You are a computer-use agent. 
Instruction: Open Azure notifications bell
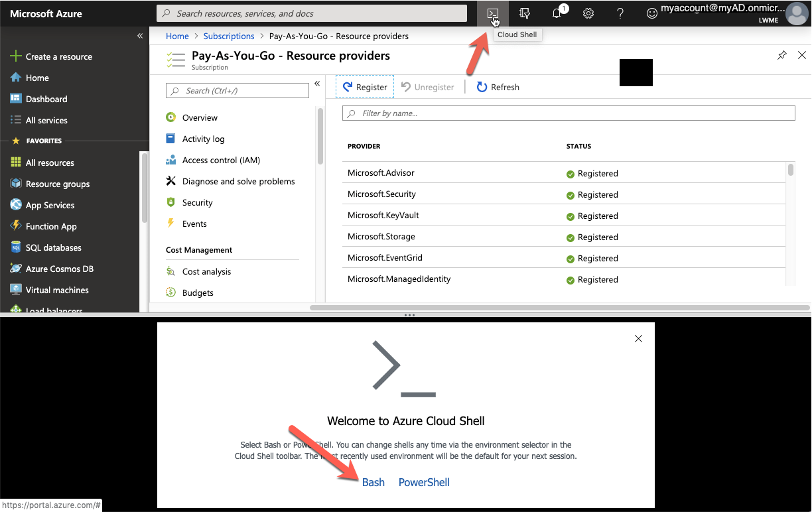click(556, 13)
